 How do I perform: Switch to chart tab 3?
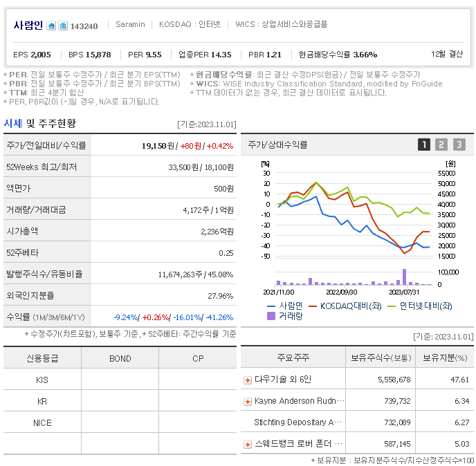tap(459, 145)
